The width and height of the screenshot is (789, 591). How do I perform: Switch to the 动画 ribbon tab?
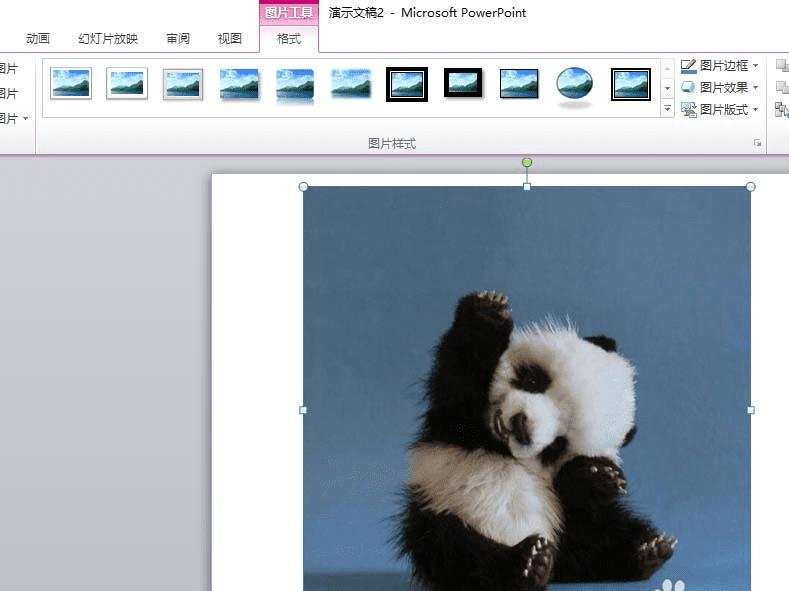38,39
